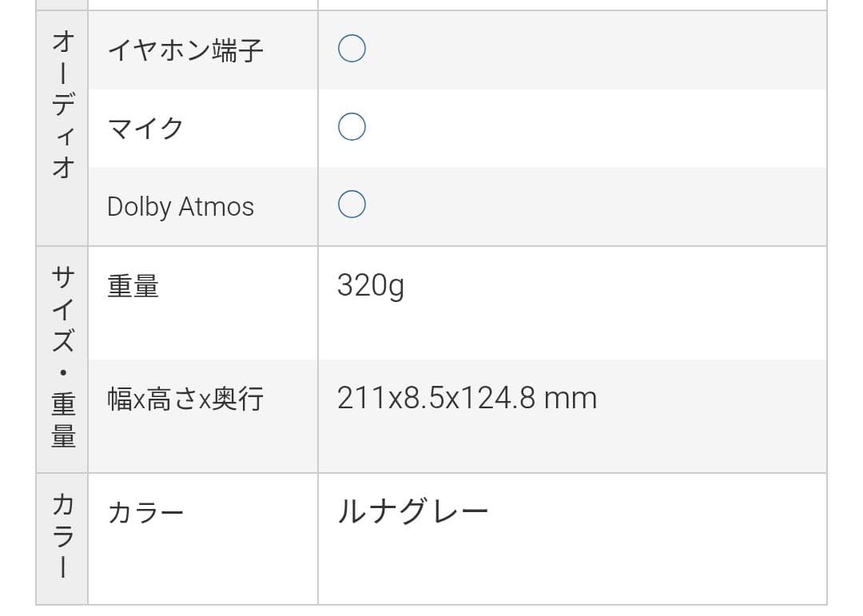Click the circle mark beside Dolby Atmos

click(352, 205)
